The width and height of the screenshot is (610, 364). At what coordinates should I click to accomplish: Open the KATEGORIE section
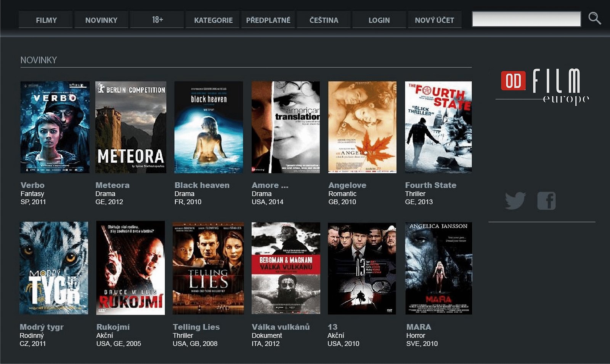213,20
